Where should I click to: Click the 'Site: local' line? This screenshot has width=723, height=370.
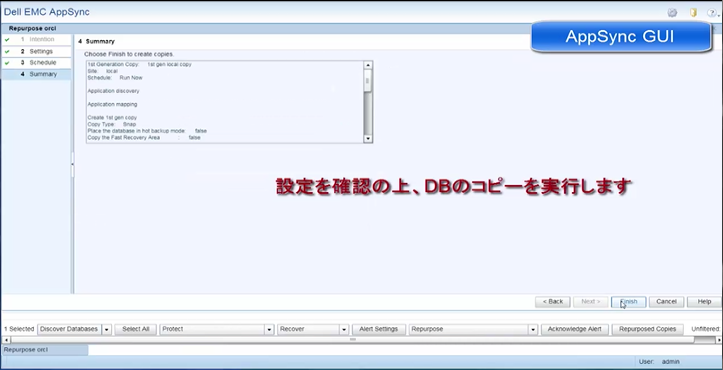coord(102,72)
